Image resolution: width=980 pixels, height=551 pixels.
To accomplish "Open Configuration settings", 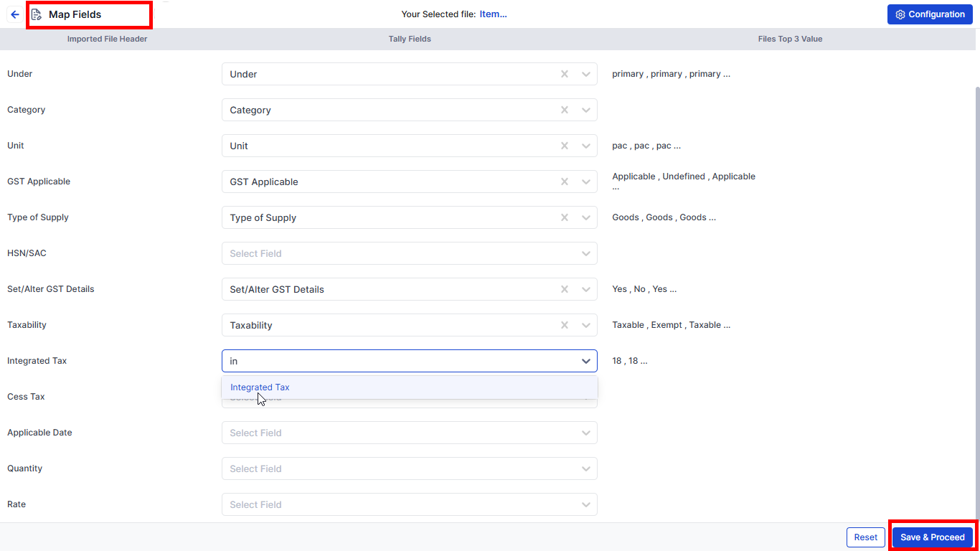I will click(x=930, y=14).
